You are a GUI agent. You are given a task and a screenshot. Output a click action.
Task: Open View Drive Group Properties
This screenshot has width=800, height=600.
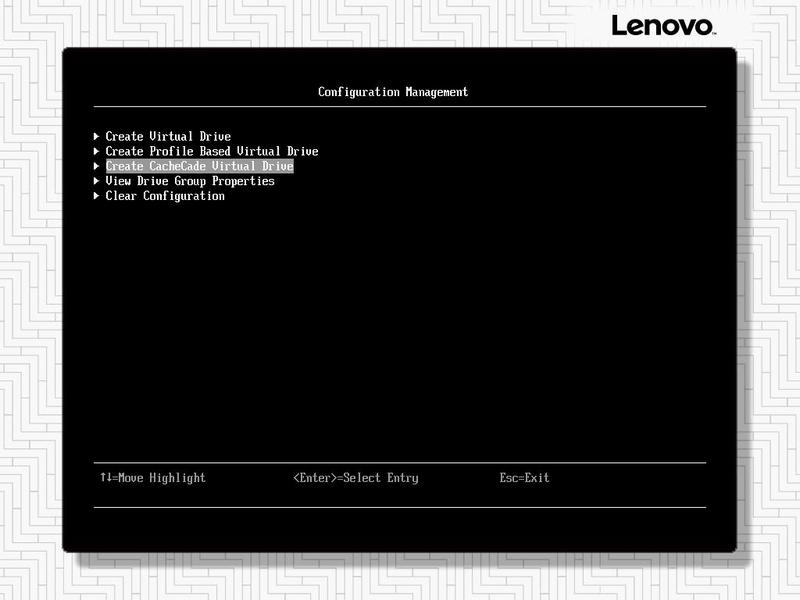click(x=190, y=181)
